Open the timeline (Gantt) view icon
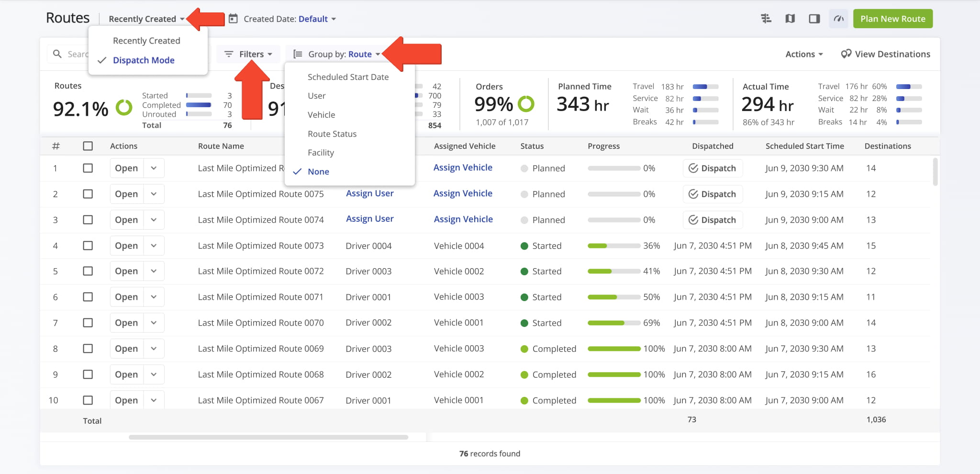 [766, 19]
